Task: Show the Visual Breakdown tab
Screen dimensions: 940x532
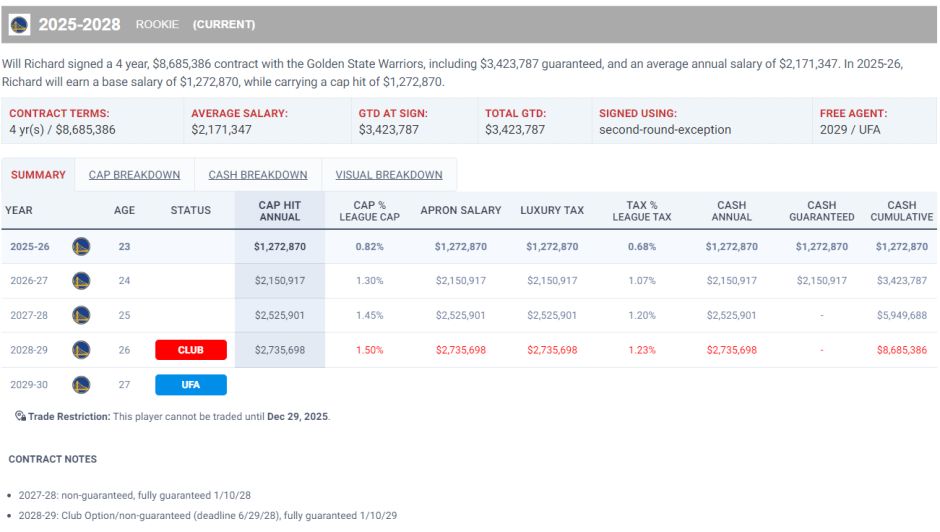Action: (389, 175)
